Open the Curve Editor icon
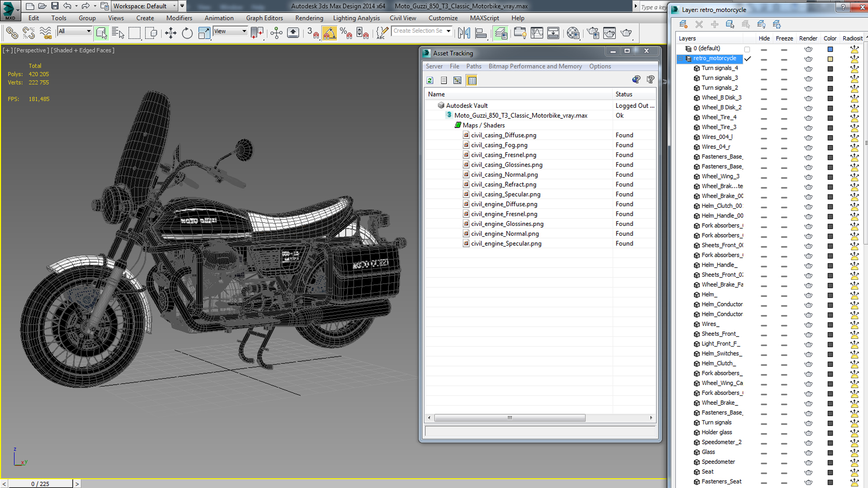 [x=537, y=33]
